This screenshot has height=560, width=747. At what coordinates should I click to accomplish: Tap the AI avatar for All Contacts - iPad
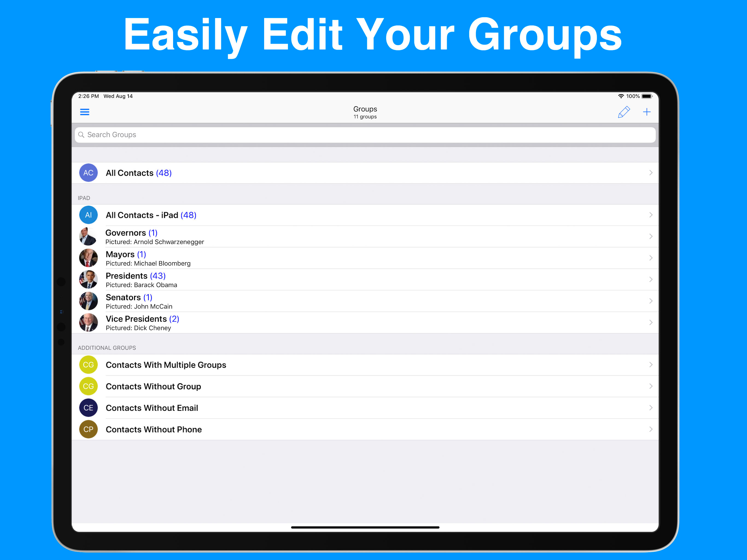point(89,215)
